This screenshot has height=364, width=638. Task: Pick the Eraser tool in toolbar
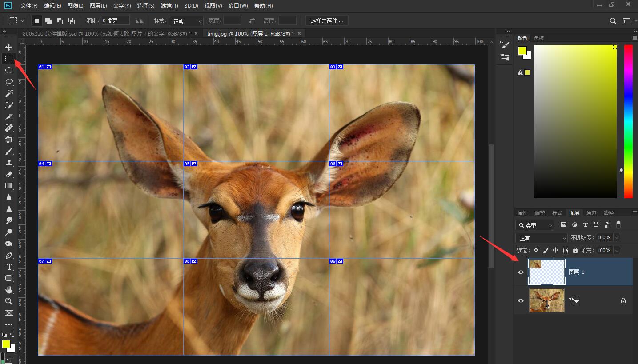point(8,174)
